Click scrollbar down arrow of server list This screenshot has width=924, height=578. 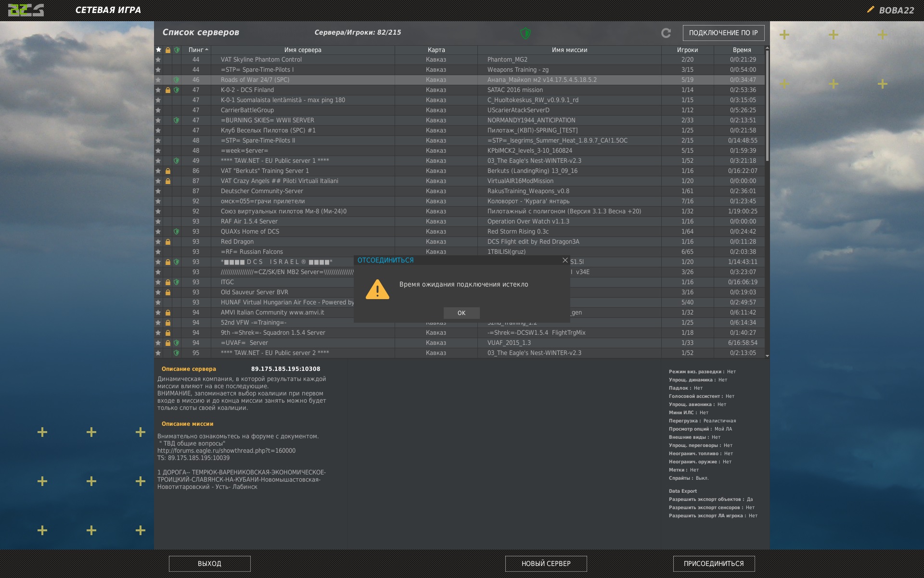pos(767,356)
